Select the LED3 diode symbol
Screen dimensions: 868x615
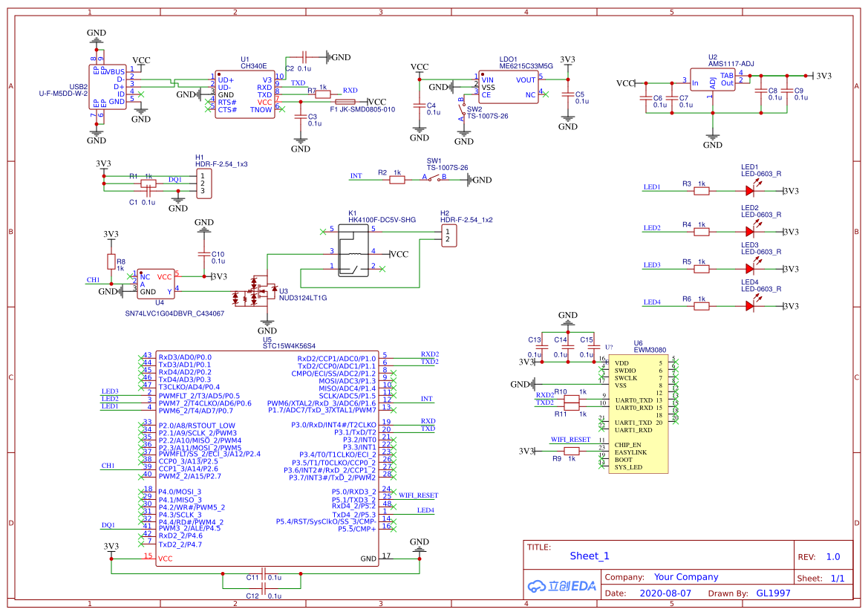click(751, 268)
